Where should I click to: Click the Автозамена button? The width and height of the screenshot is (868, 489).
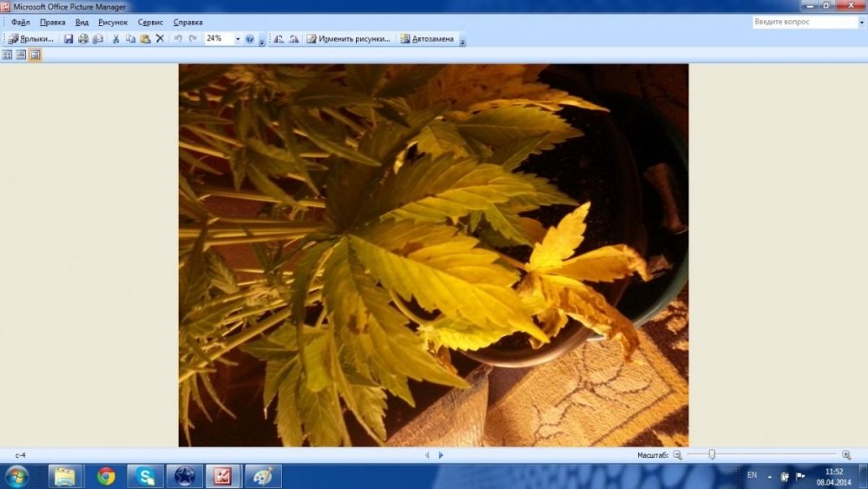pyautogui.click(x=427, y=39)
